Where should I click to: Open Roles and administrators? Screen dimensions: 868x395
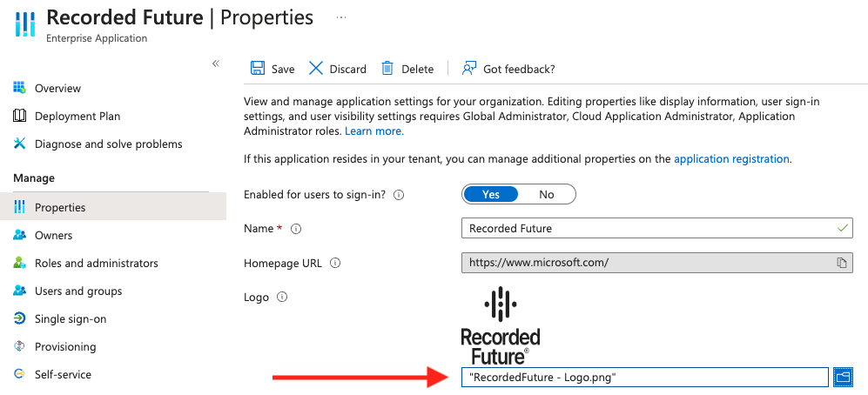[96, 264]
